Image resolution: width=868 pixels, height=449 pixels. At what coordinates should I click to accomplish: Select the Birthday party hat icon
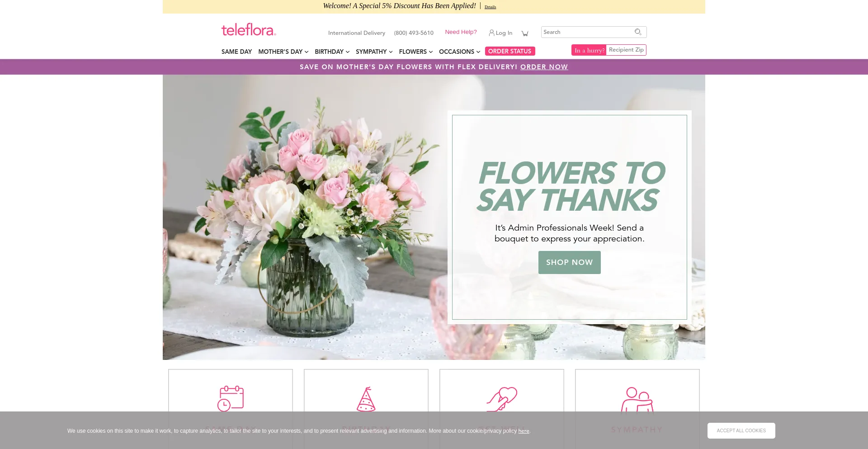click(366, 399)
